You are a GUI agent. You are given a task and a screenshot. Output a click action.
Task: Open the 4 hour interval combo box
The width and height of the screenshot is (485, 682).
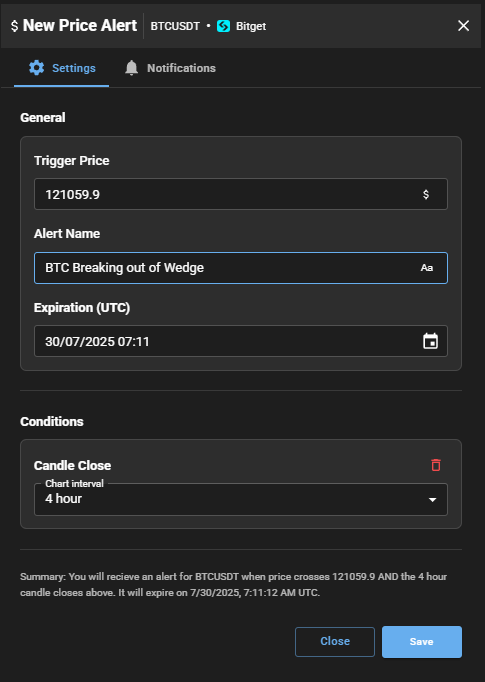click(241, 499)
